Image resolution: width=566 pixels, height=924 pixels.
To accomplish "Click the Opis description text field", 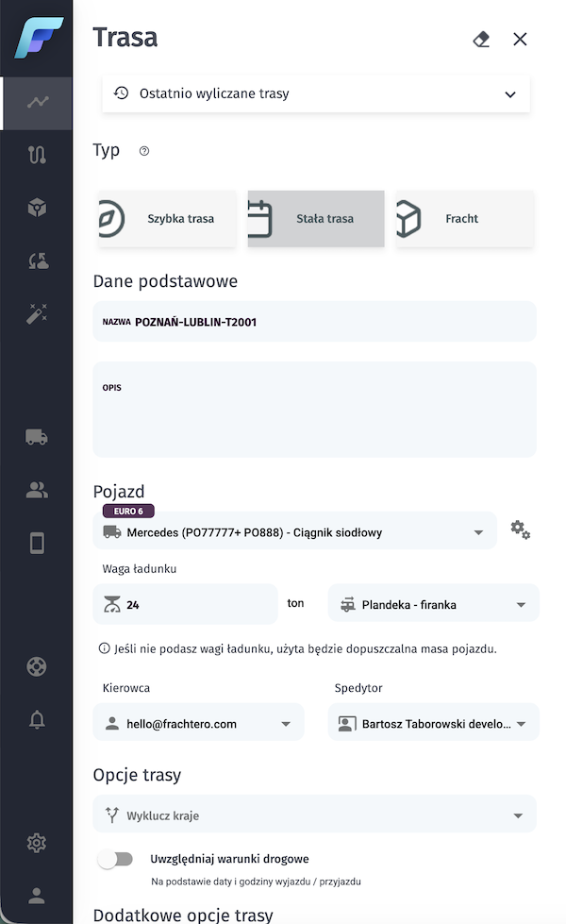I will (314, 415).
